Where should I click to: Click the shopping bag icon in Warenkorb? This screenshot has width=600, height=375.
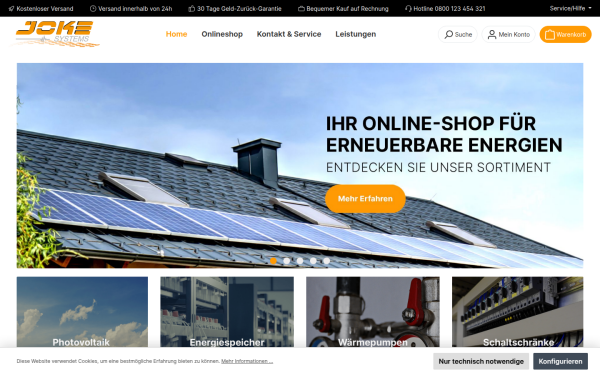click(x=549, y=34)
